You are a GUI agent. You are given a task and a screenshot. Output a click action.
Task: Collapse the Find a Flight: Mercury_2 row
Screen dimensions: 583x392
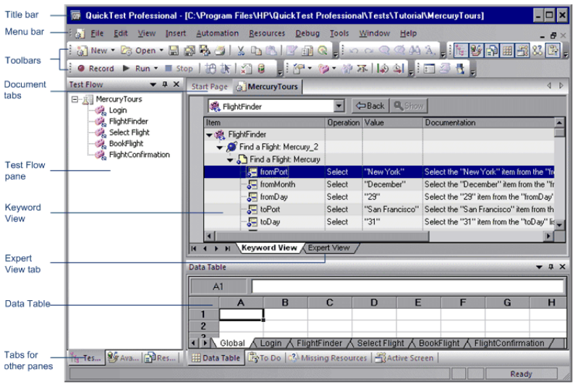tap(220, 148)
